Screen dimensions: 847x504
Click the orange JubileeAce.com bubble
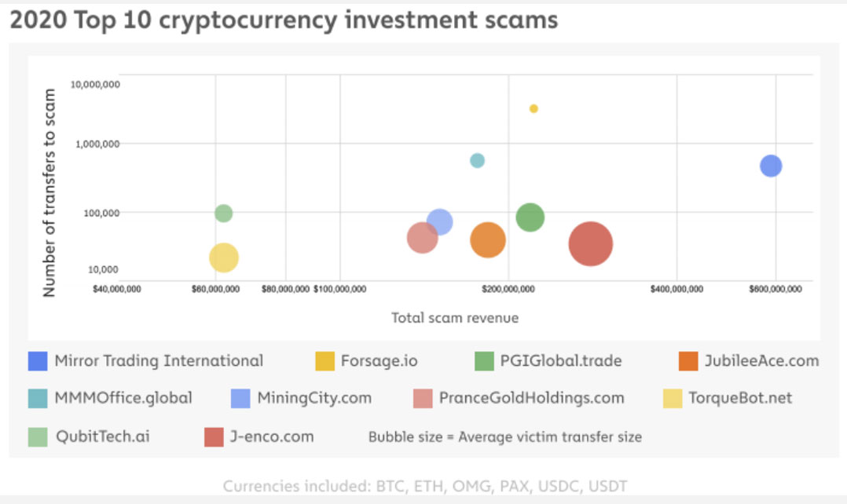coord(488,240)
